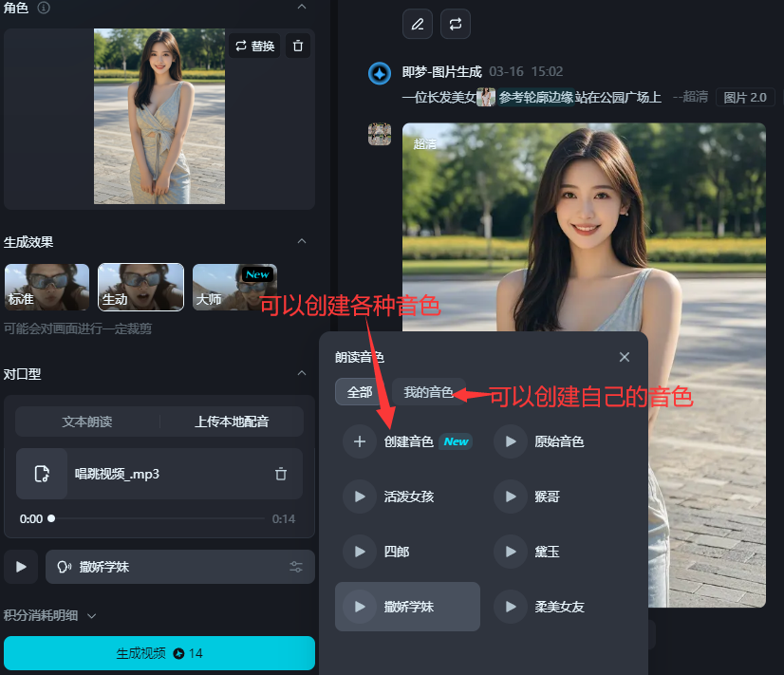This screenshot has width=784, height=675.
Task: Play the 撒娇学妹 preview in popup
Action: [360, 607]
